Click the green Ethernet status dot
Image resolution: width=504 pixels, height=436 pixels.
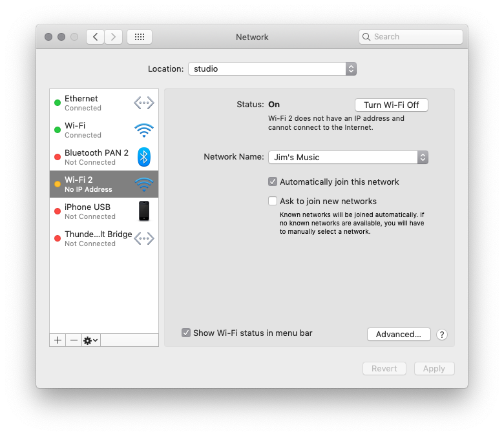(58, 103)
